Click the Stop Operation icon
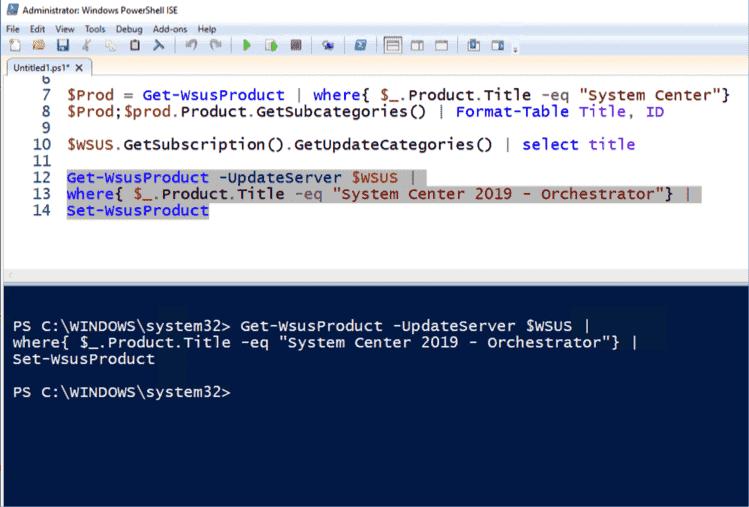This screenshot has width=749, height=507. coord(296,45)
